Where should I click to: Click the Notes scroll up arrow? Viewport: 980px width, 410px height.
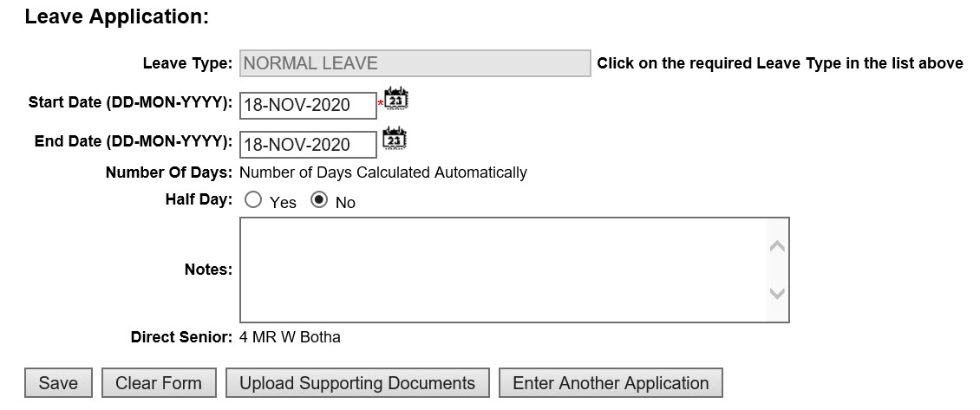[777, 247]
